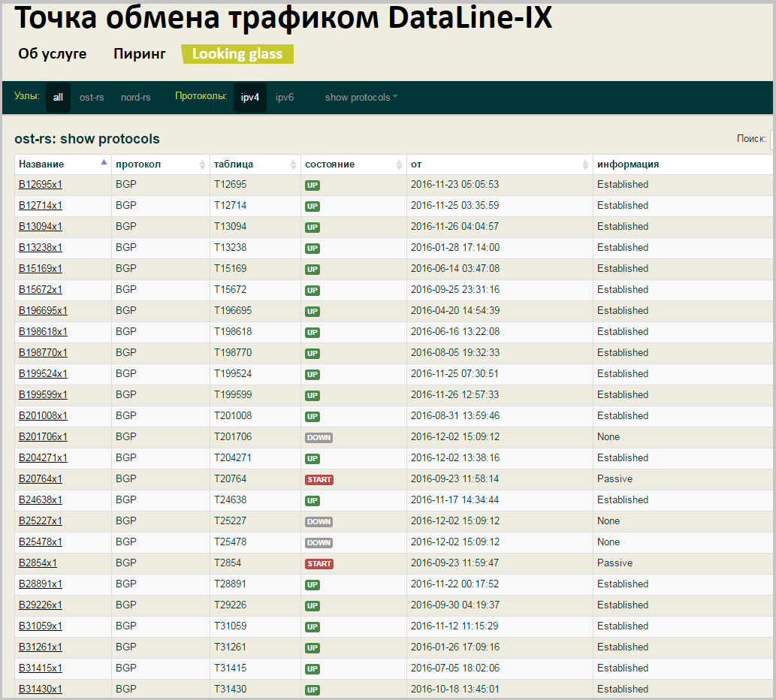The height and width of the screenshot is (700, 776).
Task: Open the B29226x1 link
Action: pyautogui.click(x=41, y=605)
